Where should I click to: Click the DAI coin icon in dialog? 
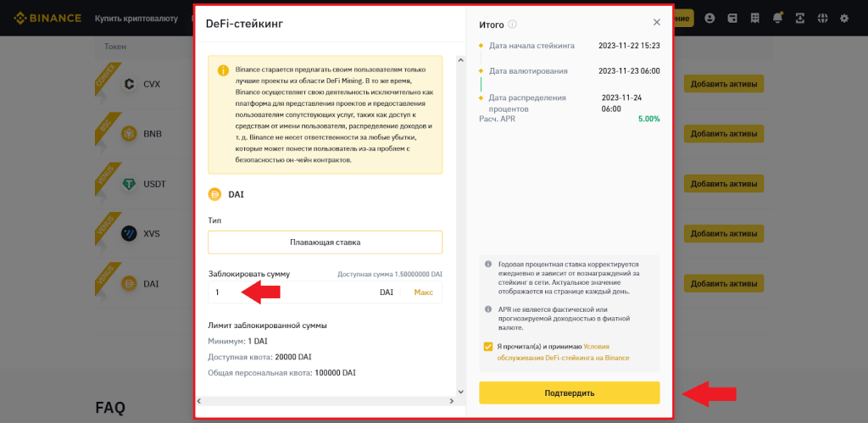click(x=214, y=194)
